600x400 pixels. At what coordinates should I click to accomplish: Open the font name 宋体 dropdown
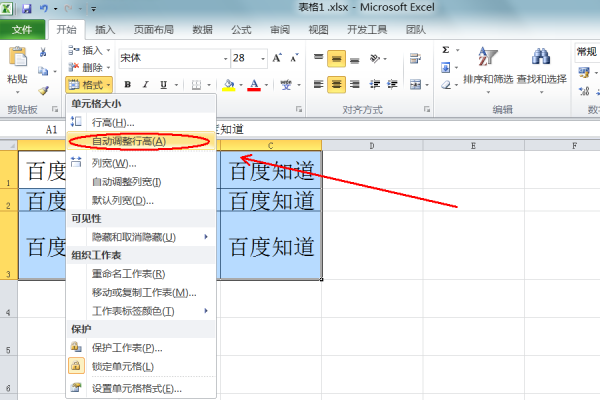pos(225,59)
